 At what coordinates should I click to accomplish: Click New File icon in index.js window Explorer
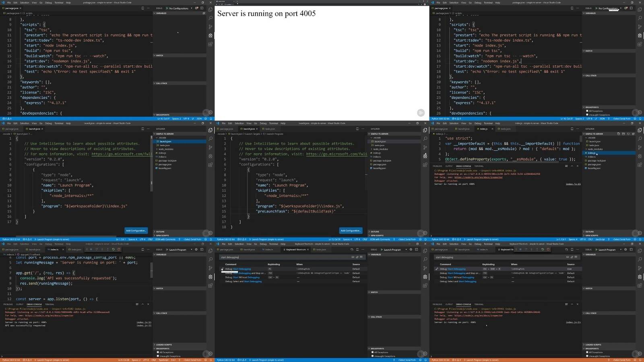[x=619, y=134]
